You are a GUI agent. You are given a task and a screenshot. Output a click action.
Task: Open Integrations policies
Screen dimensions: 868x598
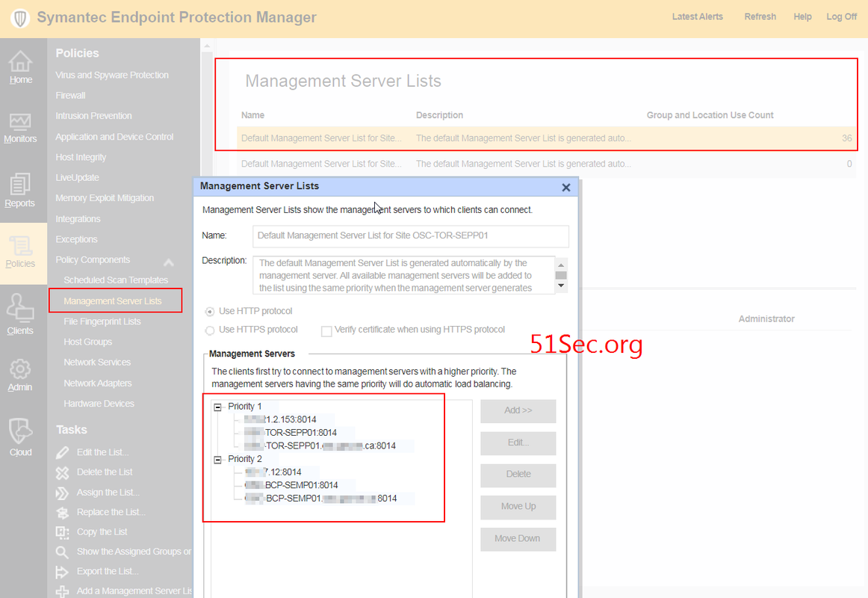tap(78, 219)
